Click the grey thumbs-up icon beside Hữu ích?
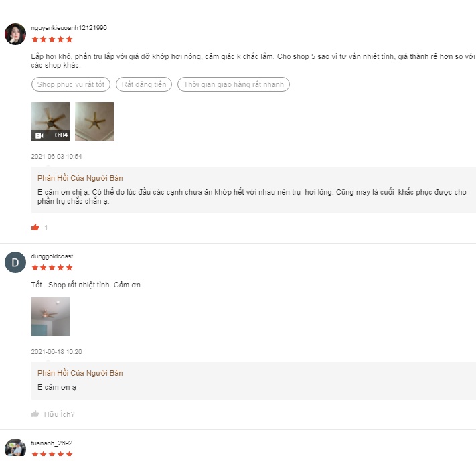This screenshot has width=476, height=476. tap(35, 414)
